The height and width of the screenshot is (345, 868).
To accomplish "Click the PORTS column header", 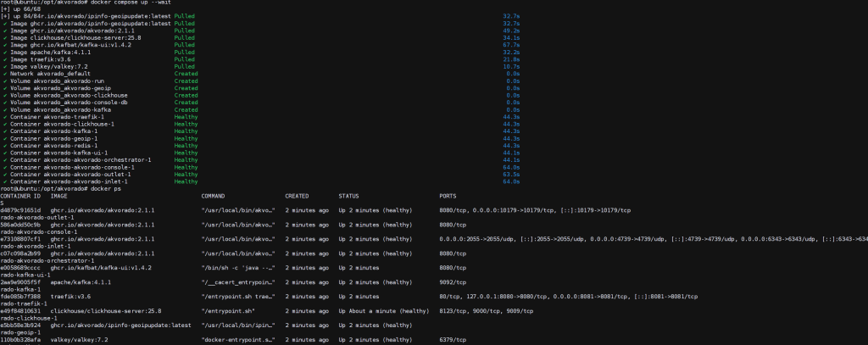I will tap(449, 195).
